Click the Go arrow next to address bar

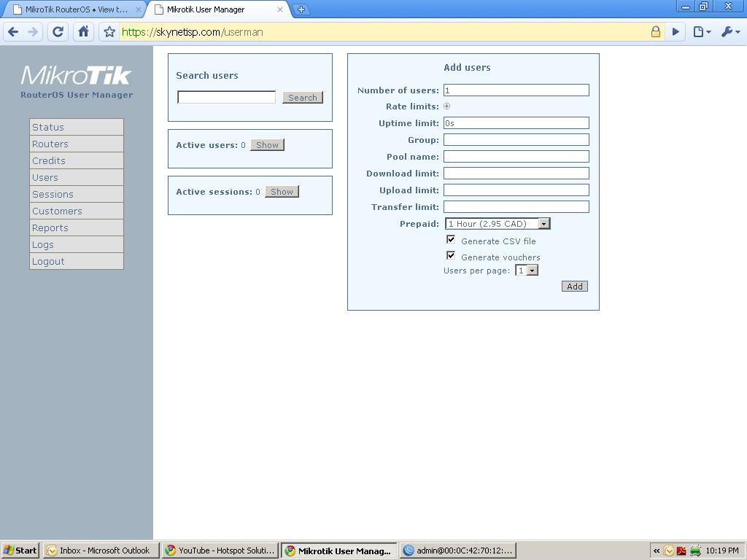click(x=676, y=32)
